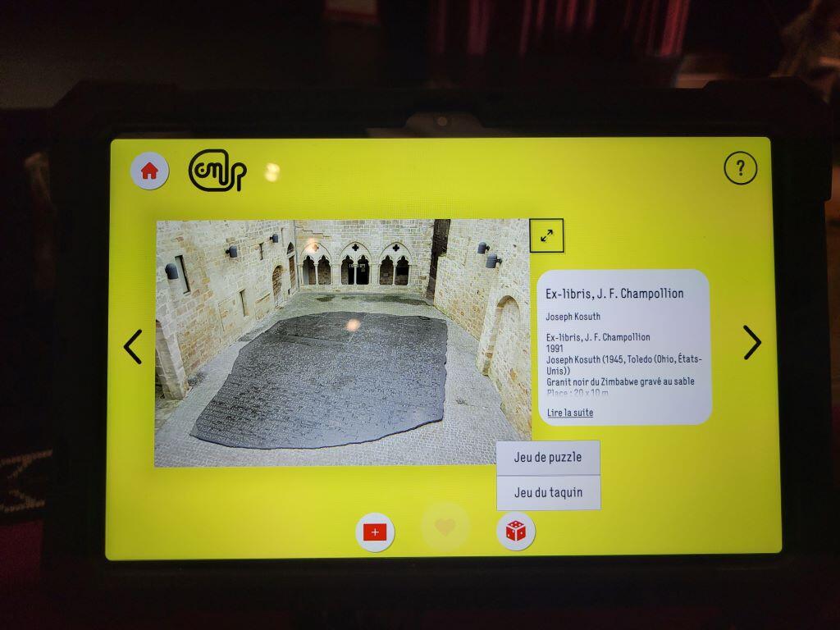Image resolution: width=840 pixels, height=630 pixels.
Task: Click the title Ex-libris, J. F. Champollion
Action: point(614,294)
